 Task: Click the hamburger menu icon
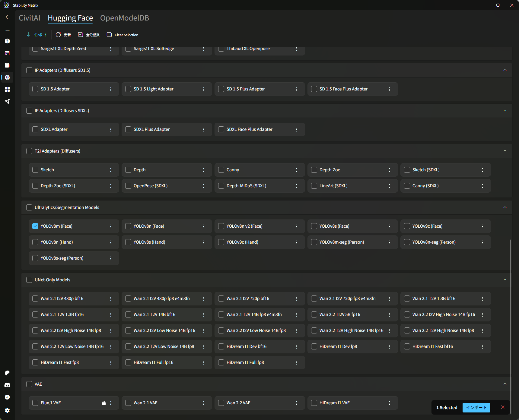pyautogui.click(x=7, y=29)
